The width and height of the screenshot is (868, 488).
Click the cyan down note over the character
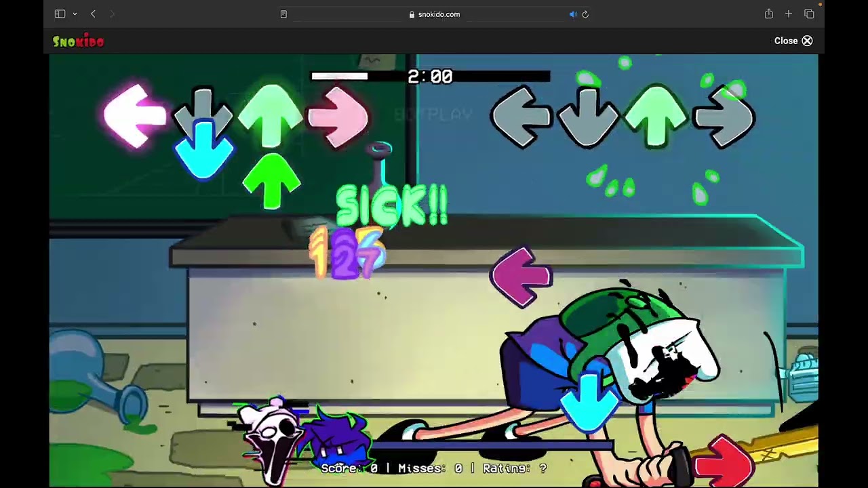589,403
